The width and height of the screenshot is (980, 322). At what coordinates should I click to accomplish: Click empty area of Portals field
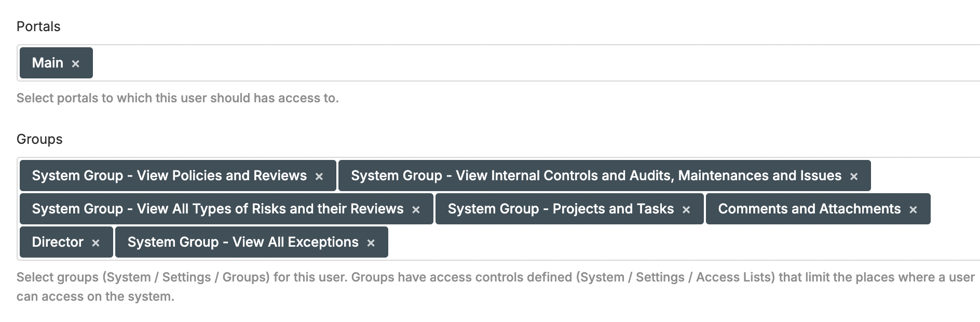pyautogui.click(x=519, y=63)
